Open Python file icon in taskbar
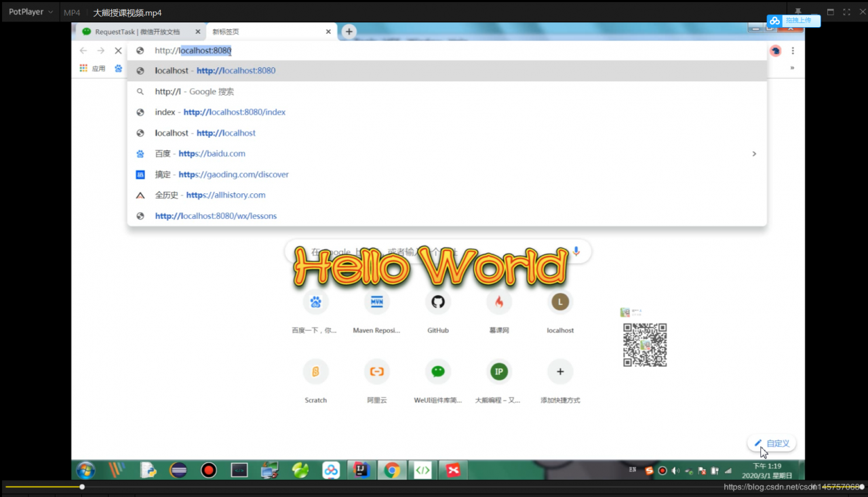Screen dimensions: 868x497 point(148,470)
